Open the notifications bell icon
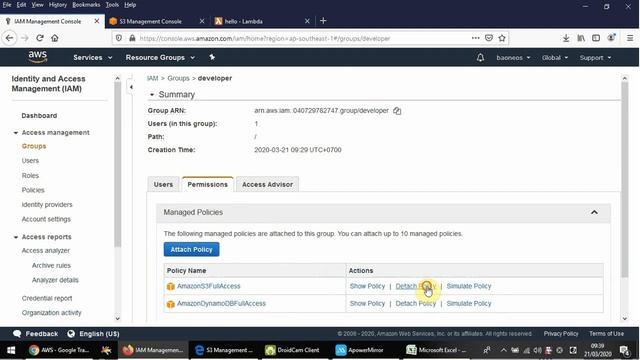 [x=480, y=58]
